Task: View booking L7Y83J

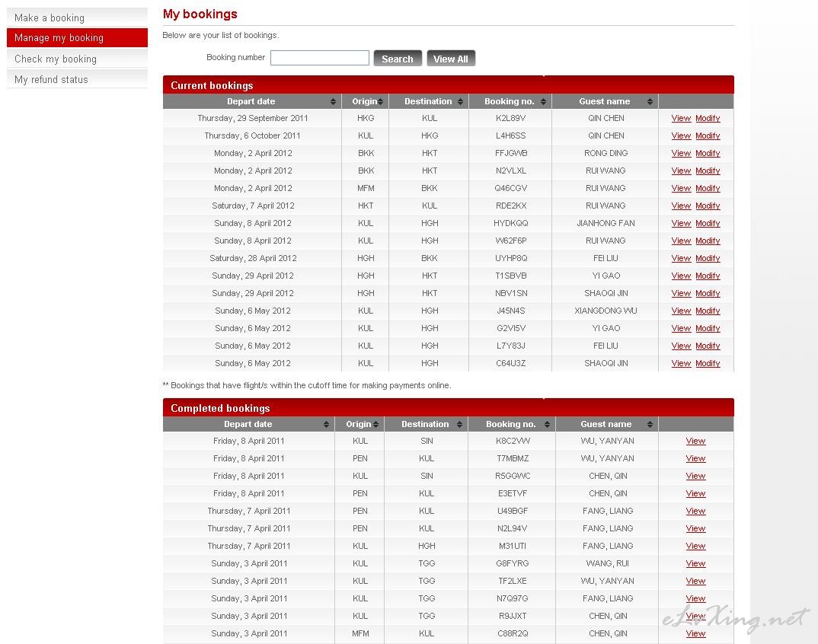Action: 681,346
